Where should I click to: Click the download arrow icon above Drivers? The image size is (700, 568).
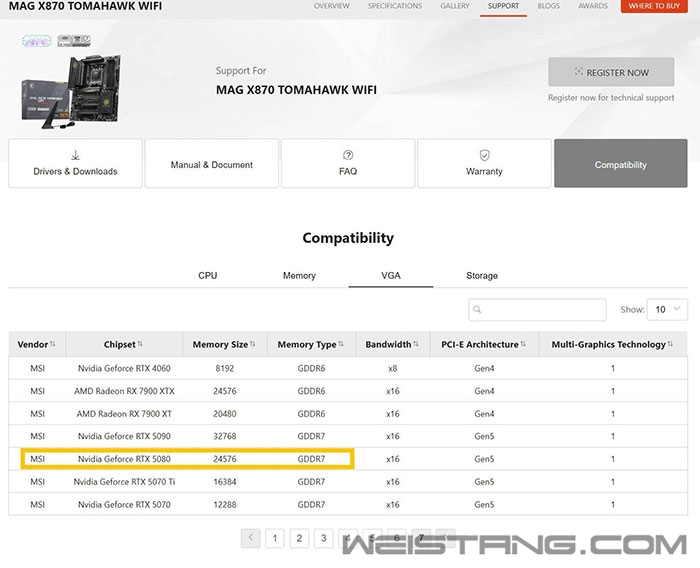75,155
